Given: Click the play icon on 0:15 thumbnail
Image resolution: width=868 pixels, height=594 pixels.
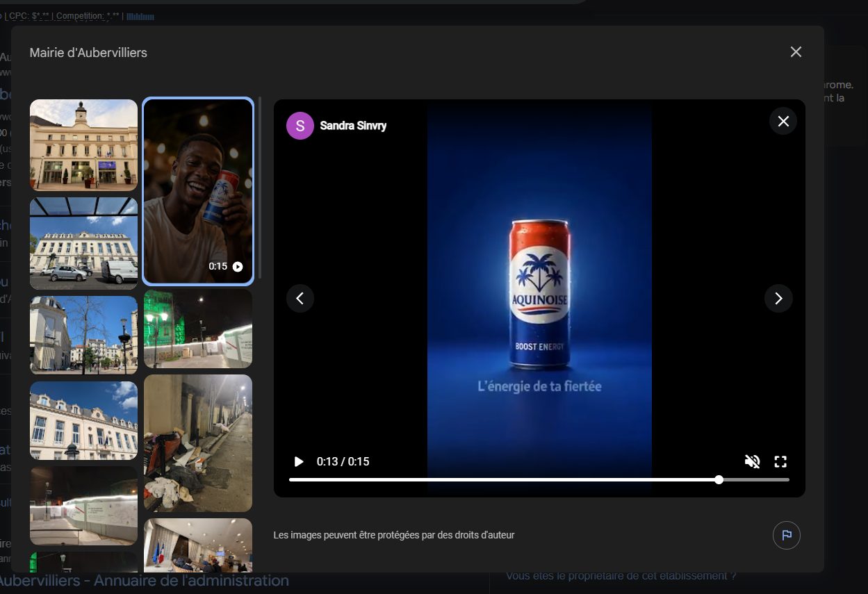Looking at the screenshot, I should 238,266.
